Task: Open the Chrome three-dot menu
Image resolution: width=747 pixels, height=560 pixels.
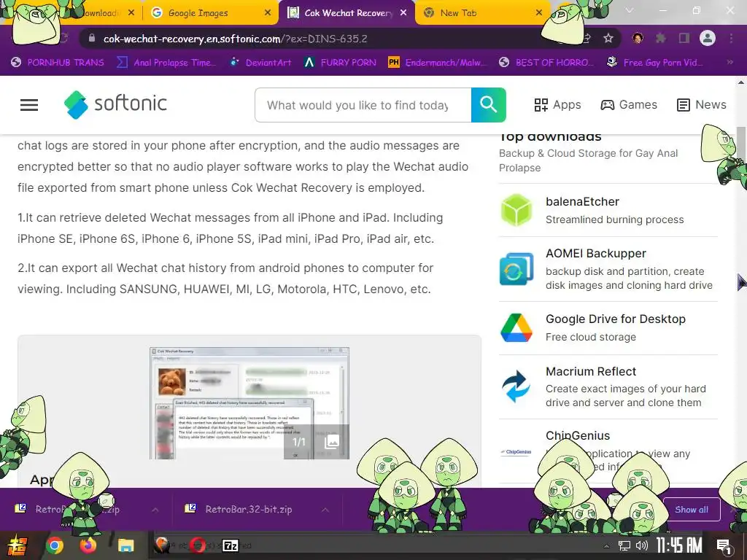Action: click(x=731, y=38)
